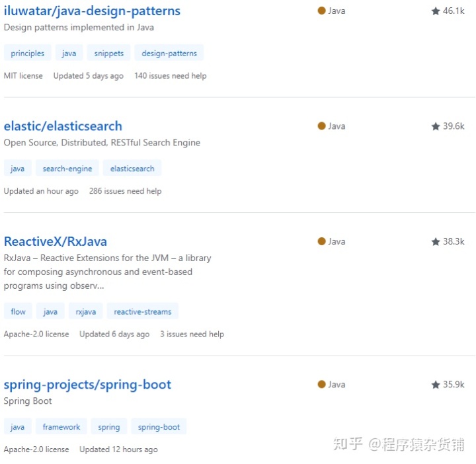476x464 pixels.
Task: Open '3 issues need help' link
Action: pos(192,334)
